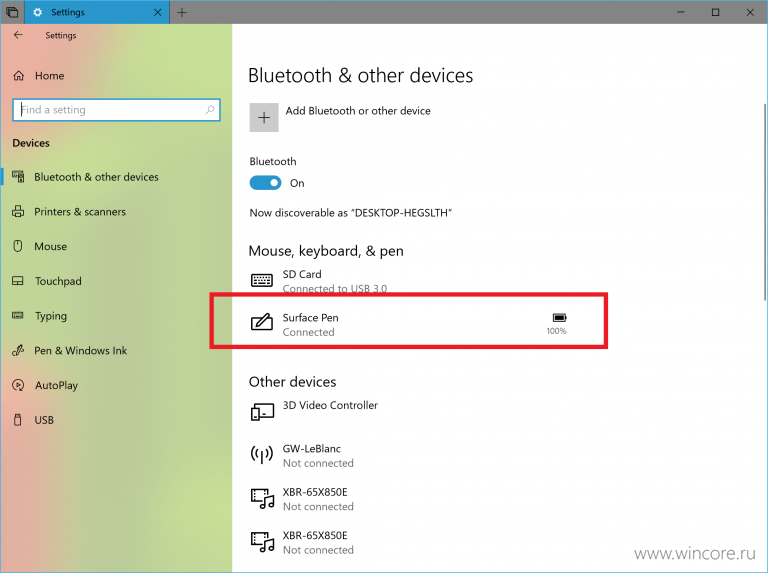The image size is (768, 573).
Task: Select the GW-LeBlanc device name
Action: point(312,449)
